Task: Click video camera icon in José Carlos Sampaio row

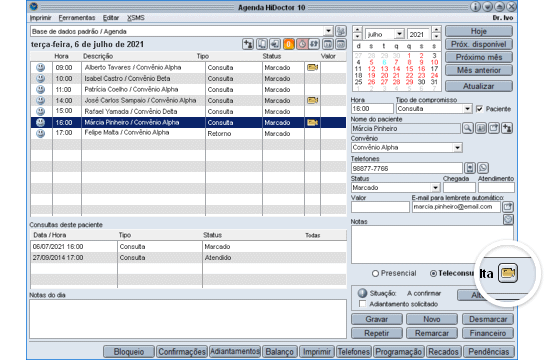Action: pyautogui.click(x=312, y=101)
